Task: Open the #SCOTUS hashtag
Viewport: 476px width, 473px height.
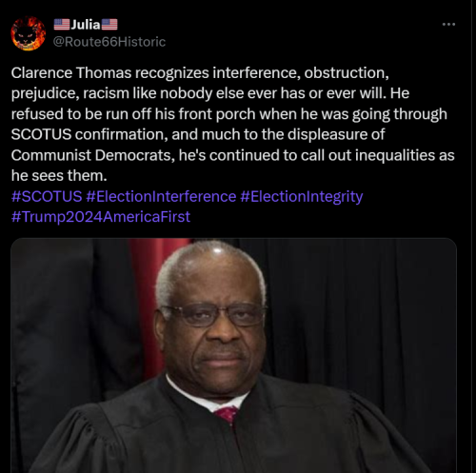Action: pyautogui.click(x=47, y=196)
